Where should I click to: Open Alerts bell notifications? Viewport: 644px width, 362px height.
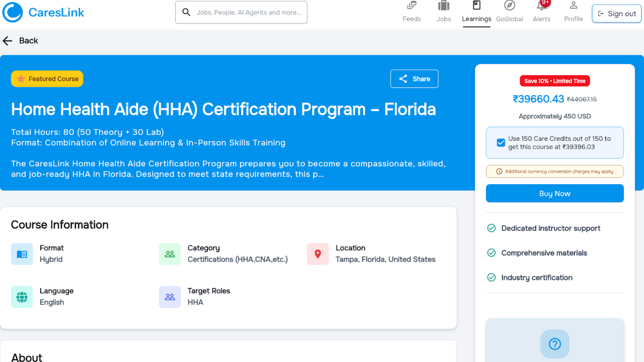click(x=541, y=6)
